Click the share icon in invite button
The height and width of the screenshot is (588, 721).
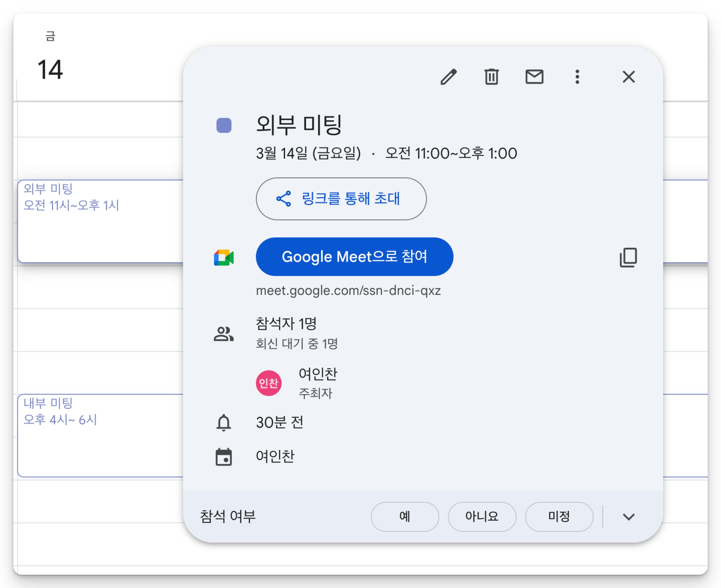click(x=284, y=199)
